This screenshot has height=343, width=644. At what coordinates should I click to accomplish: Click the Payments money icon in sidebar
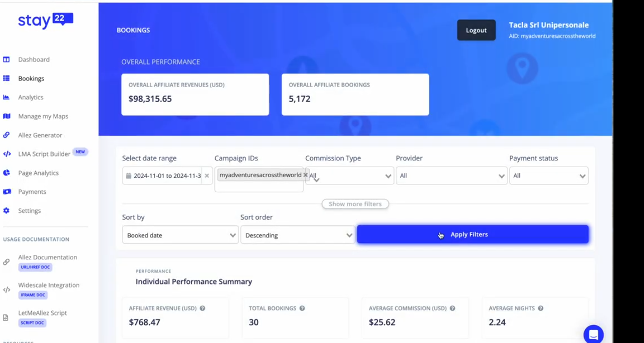7,192
